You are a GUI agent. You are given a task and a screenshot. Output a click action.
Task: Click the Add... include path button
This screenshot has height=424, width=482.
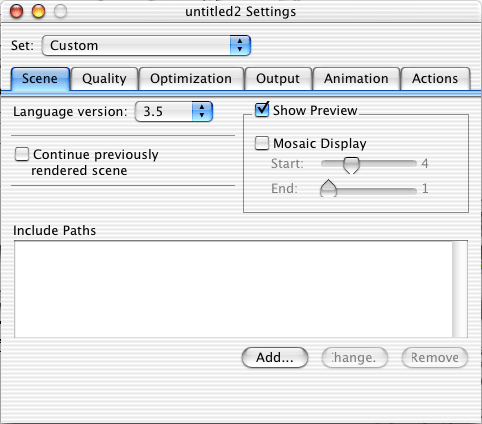[275, 358]
